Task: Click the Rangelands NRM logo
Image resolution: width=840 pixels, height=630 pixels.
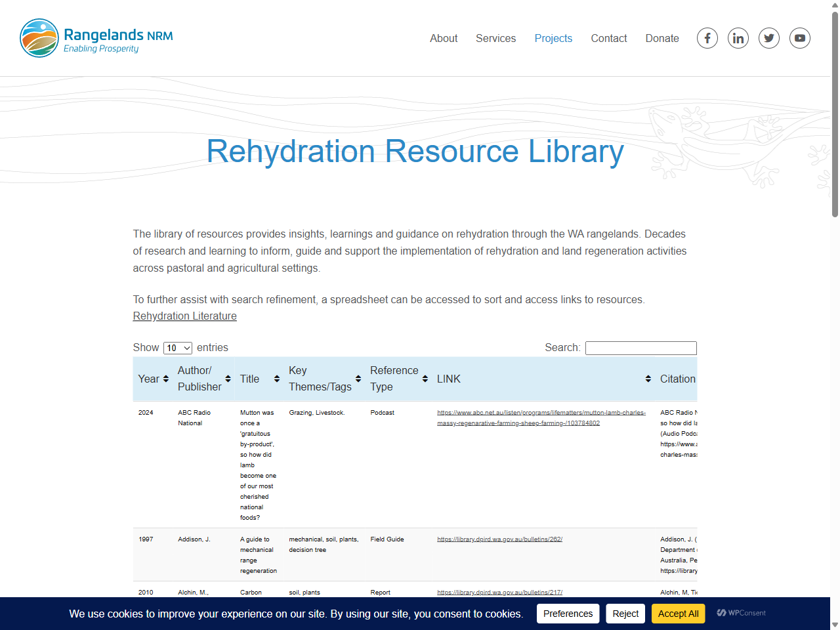Action: (x=96, y=38)
